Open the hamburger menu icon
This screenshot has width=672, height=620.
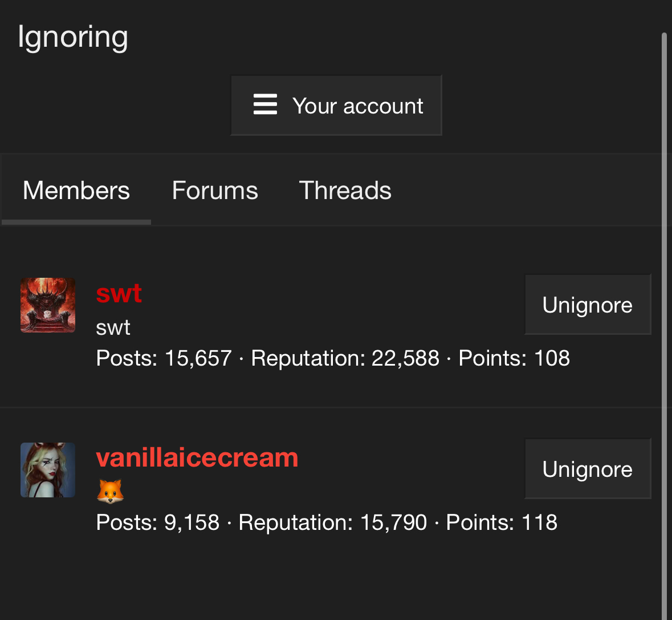(x=265, y=104)
